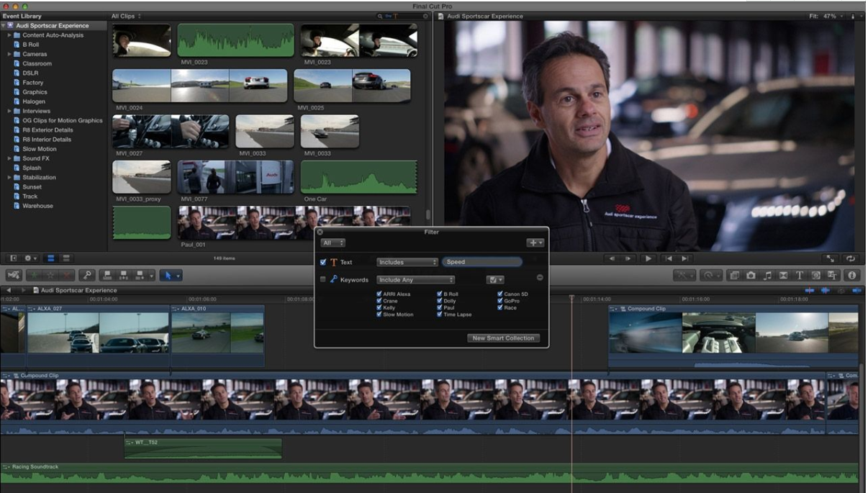Toggle viewer loop playback icon
This screenshot has height=493, width=868.
(850, 258)
